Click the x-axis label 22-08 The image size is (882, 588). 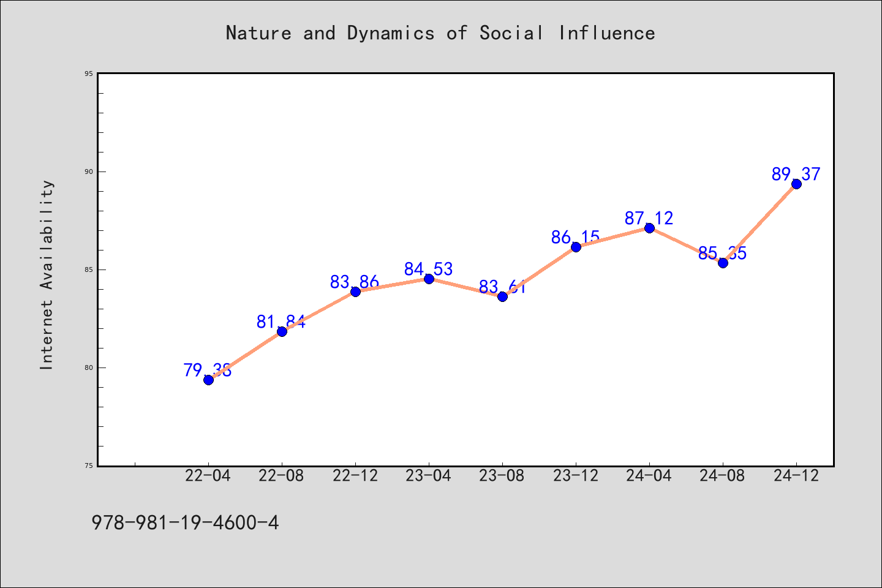[x=282, y=476]
